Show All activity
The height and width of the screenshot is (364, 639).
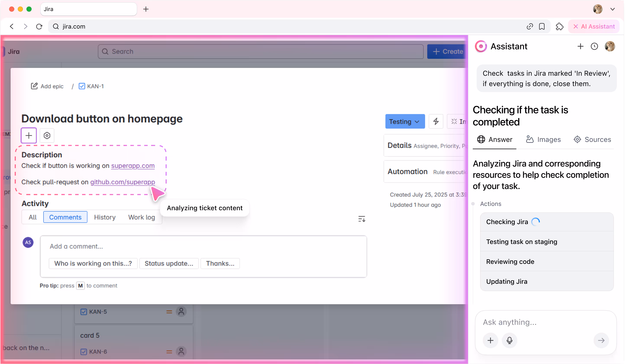[x=32, y=217]
